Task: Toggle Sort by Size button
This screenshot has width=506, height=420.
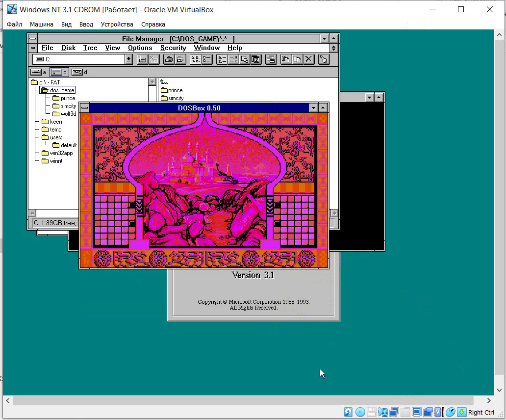Action: pyautogui.click(x=245, y=59)
